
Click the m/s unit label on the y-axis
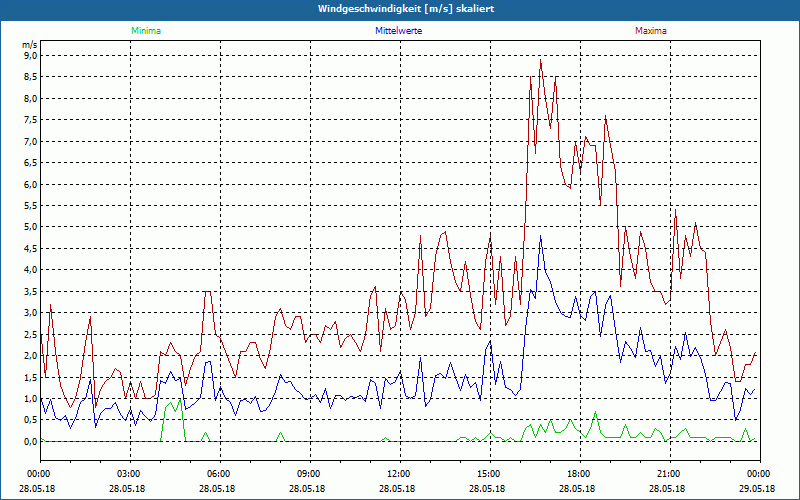pos(30,45)
